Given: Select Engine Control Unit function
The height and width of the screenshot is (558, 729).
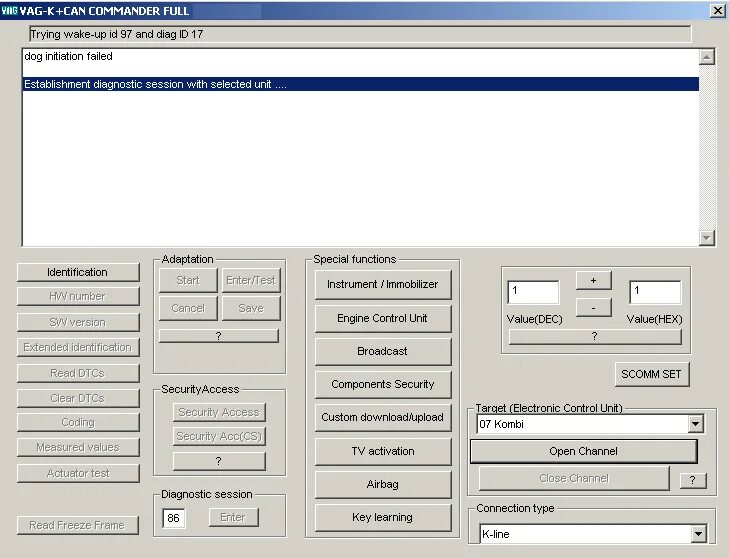Looking at the screenshot, I should pyautogui.click(x=383, y=318).
